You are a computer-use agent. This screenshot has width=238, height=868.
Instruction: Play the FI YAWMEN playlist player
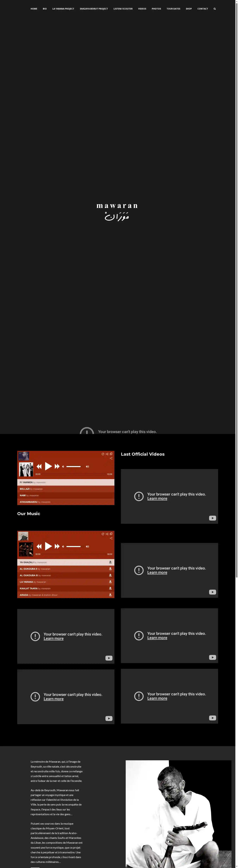tap(48, 466)
